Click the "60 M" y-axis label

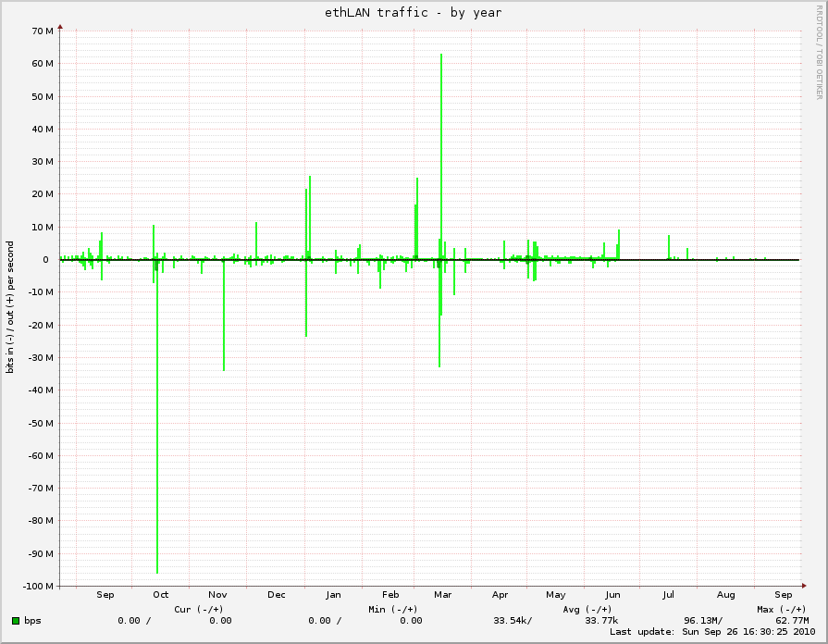pyautogui.click(x=43, y=64)
